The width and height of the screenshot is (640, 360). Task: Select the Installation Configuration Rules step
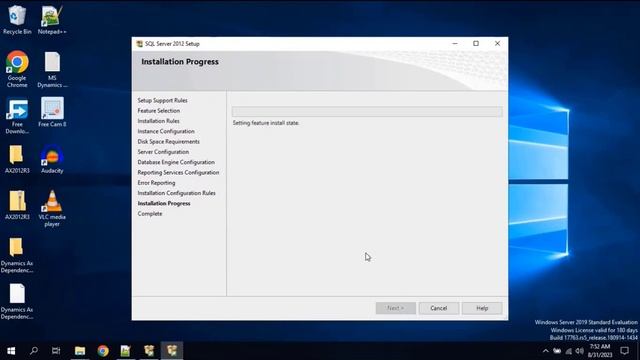click(176, 193)
